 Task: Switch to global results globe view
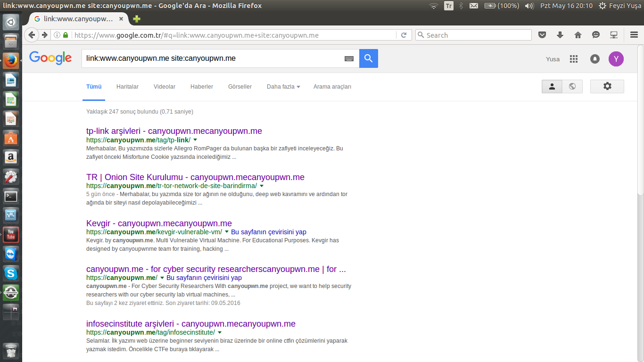(x=572, y=86)
